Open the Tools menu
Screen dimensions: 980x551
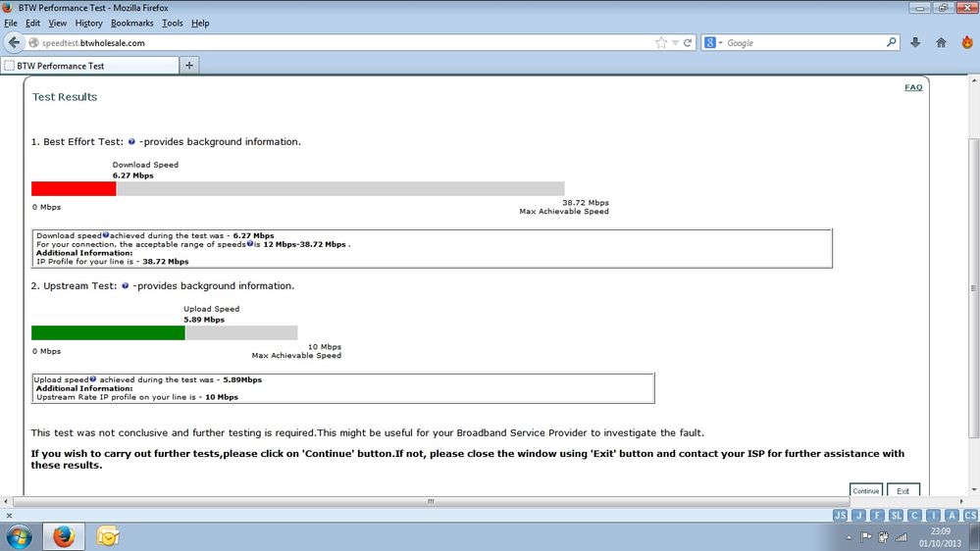click(x=172, y=24)
